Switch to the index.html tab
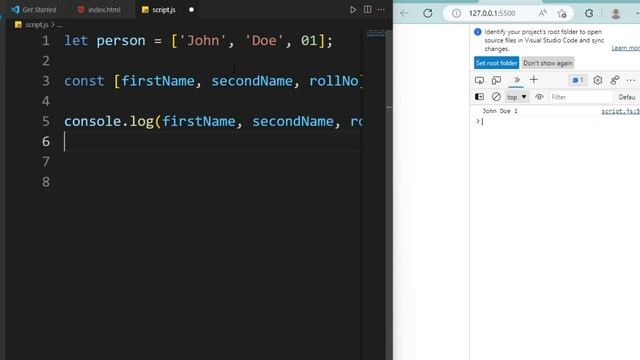Viewport: 640px width, 360px height. 99,9
